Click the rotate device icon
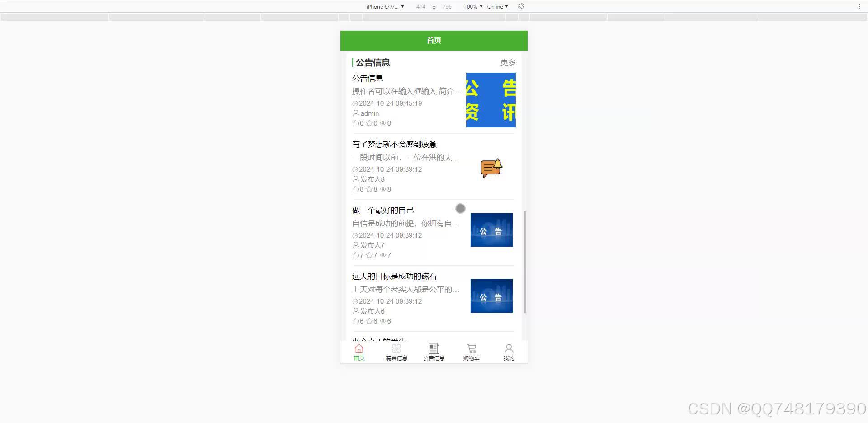The height and width of the screenshot is (423, 868). (521, 6)
